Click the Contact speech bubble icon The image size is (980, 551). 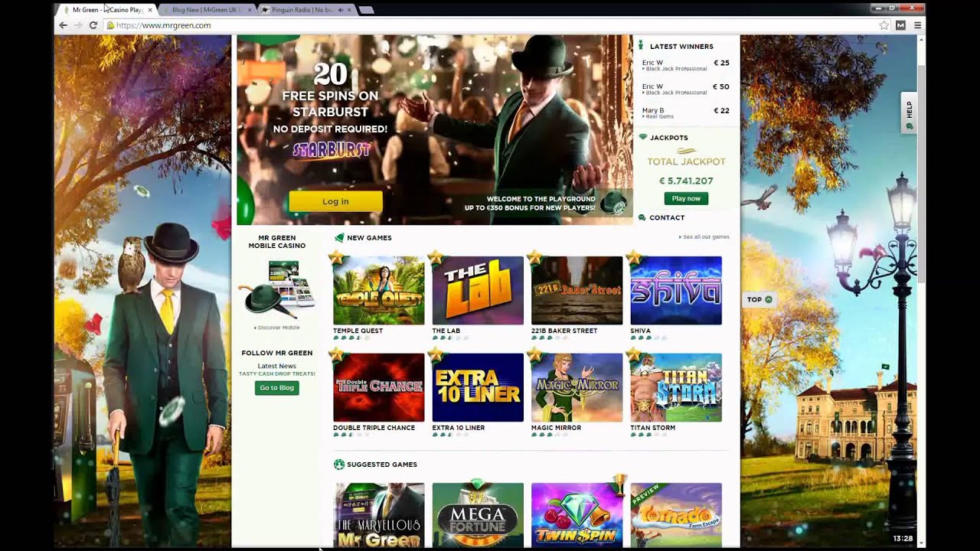pyautogui.click(x=642, y=218)
